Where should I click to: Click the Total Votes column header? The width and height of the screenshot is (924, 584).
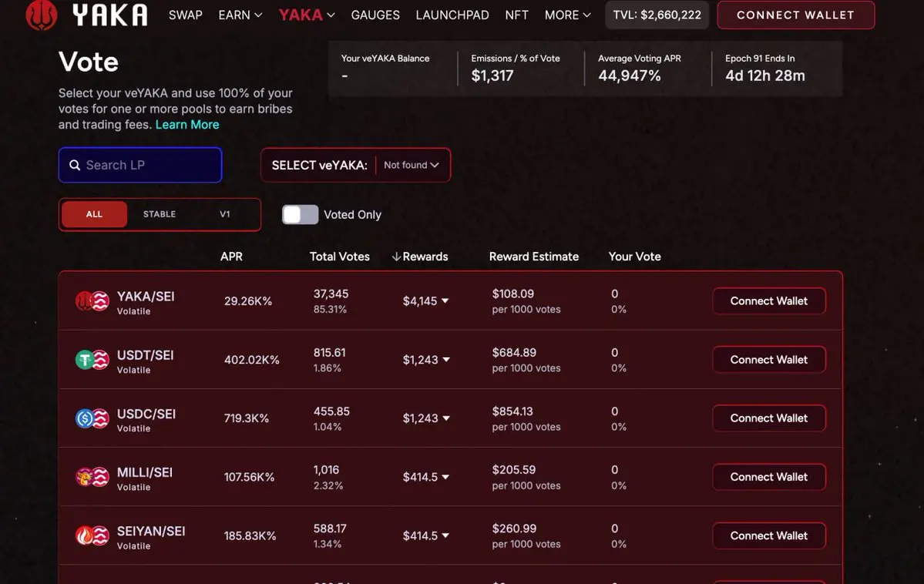339,257
